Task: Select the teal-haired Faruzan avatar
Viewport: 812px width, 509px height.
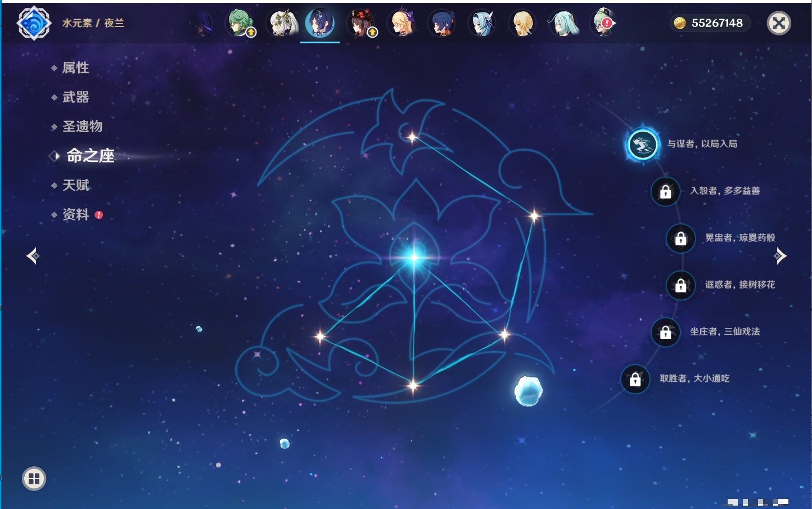Action: tap(563, 24)
